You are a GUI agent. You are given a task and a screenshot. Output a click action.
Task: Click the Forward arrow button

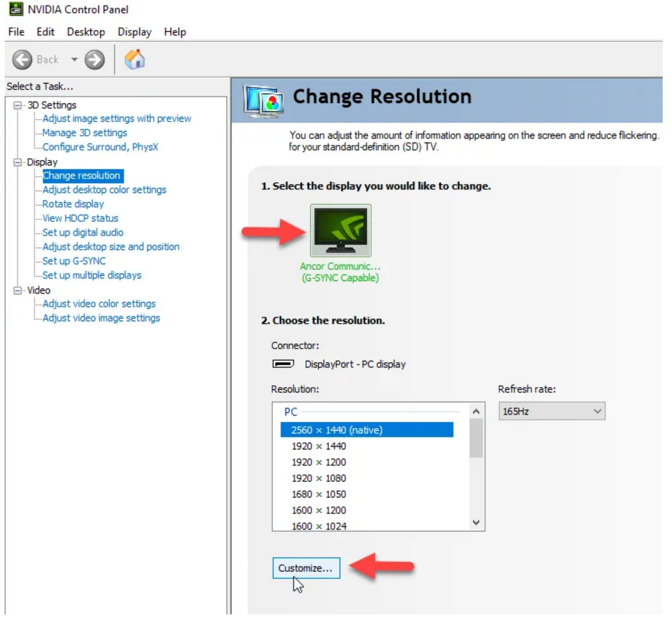tap(95, 60)
